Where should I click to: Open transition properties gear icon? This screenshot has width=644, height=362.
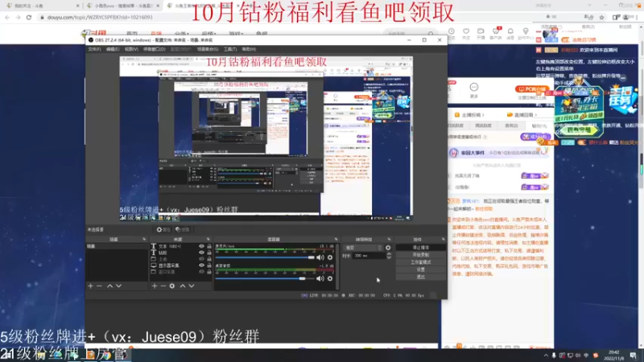pyautogui.click(x=388, y=248)
